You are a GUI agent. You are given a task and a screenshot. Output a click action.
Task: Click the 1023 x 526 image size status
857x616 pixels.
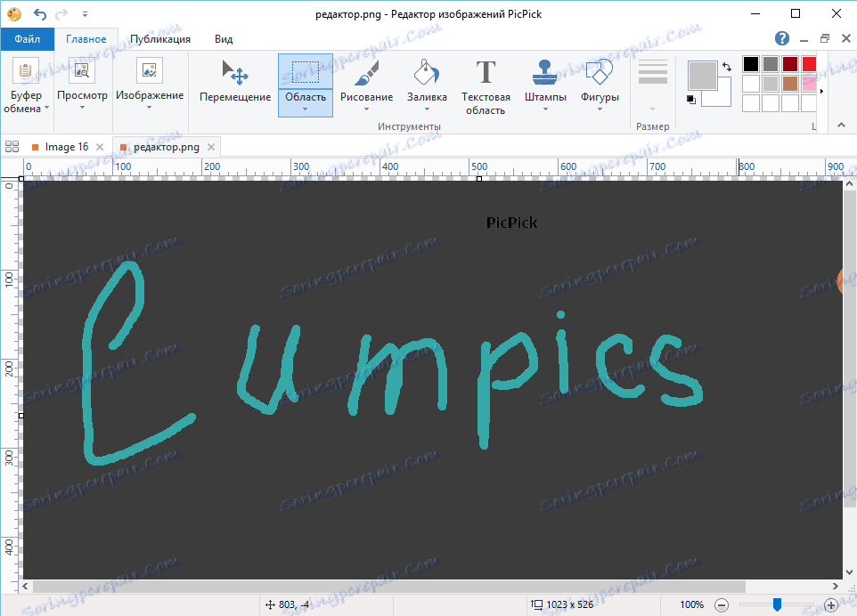pos(562,604)
